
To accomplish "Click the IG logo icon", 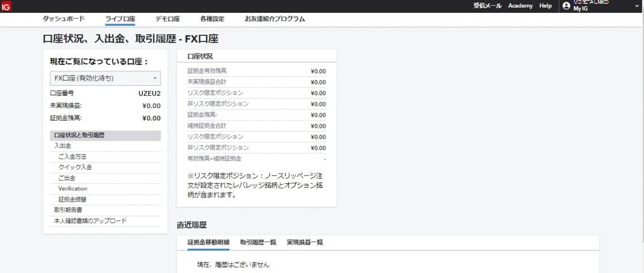I will 6,6.
